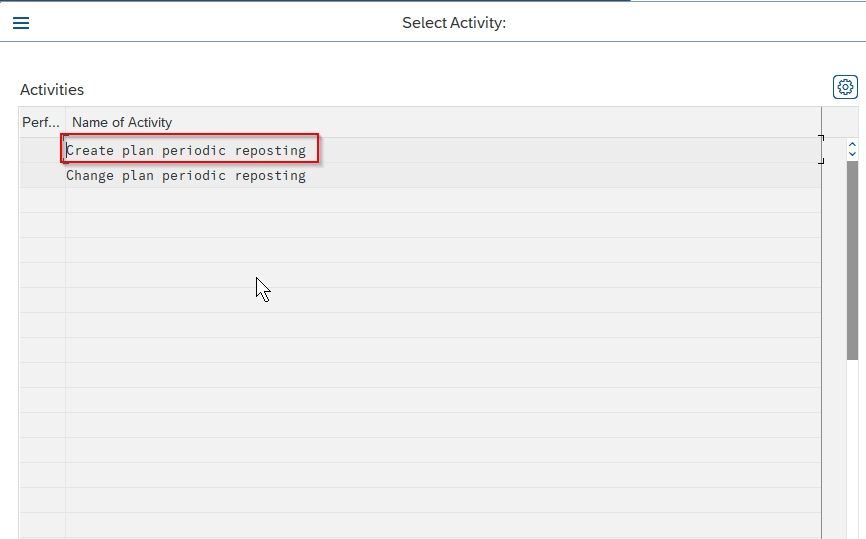Click blank header cell above scroll arrows
The height and width of the screenshot is (539, 866).
tap(840, 122)
